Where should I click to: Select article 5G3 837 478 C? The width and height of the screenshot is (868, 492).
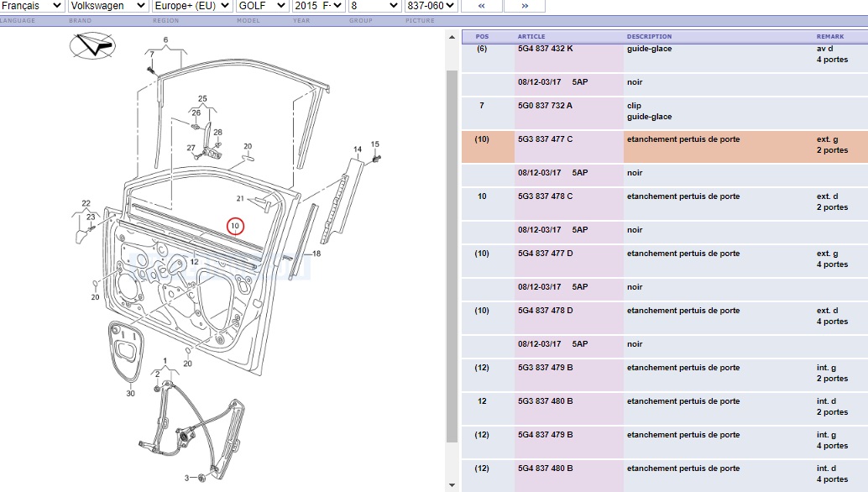click(546, 196)
